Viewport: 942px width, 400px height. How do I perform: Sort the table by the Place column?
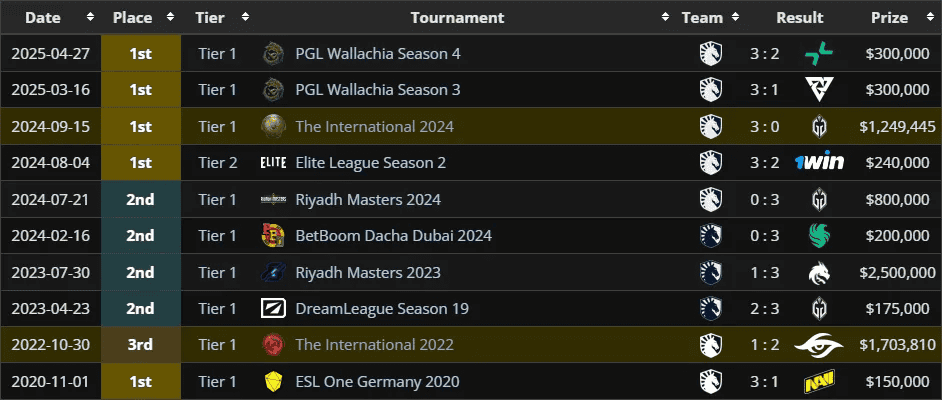point(140,17)
